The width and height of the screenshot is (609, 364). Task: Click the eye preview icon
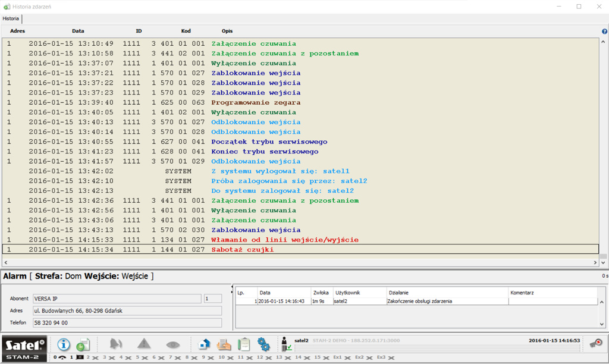click(x=172, y=344)
